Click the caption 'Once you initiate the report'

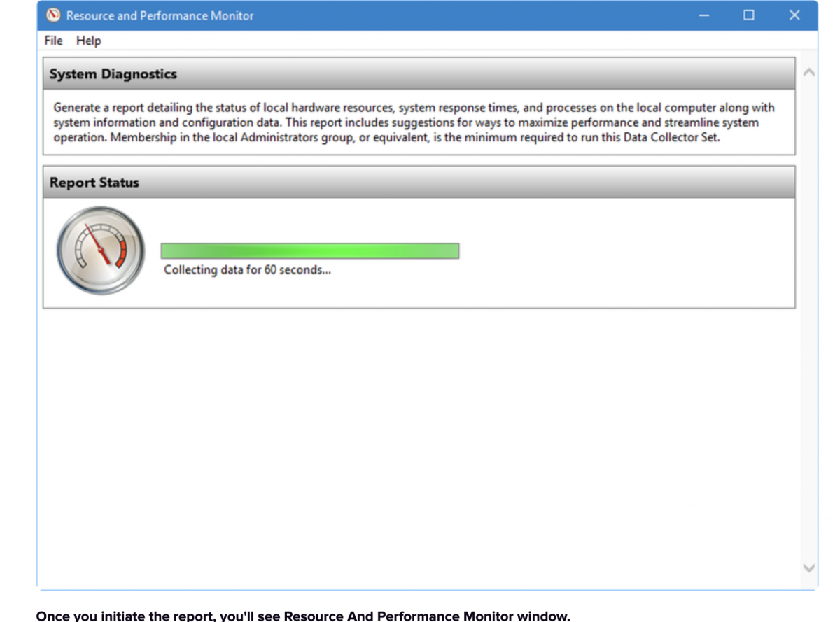pyautogui.click(x=303, y=616)
